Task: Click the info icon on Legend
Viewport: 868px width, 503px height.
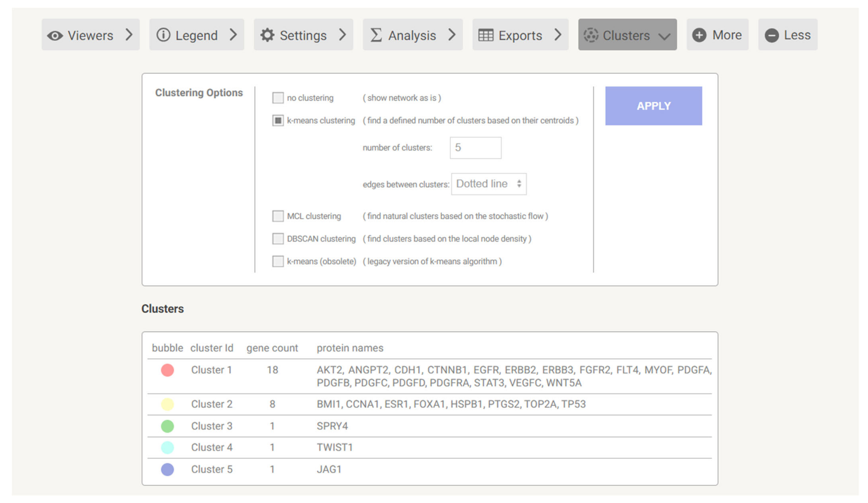Action: point(163,35)
